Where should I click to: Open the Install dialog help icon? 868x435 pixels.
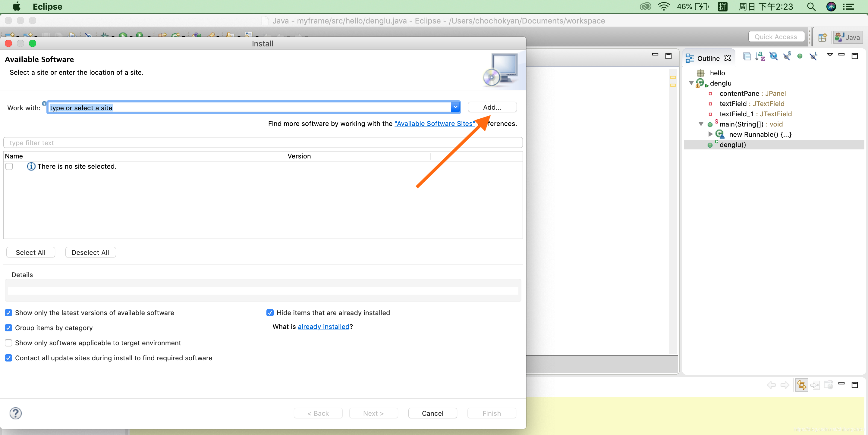pyautogui.click(x=15, y=413)
